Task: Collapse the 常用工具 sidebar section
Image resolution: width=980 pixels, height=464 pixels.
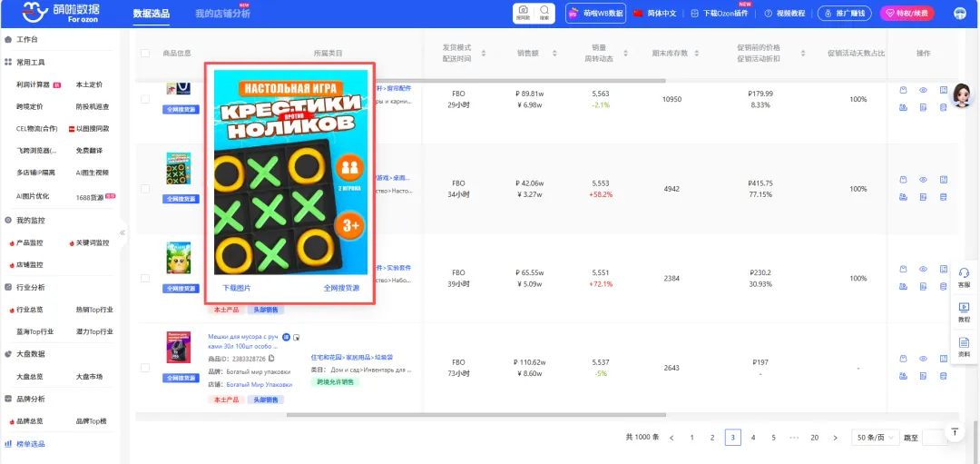Action: pos(31,63)
